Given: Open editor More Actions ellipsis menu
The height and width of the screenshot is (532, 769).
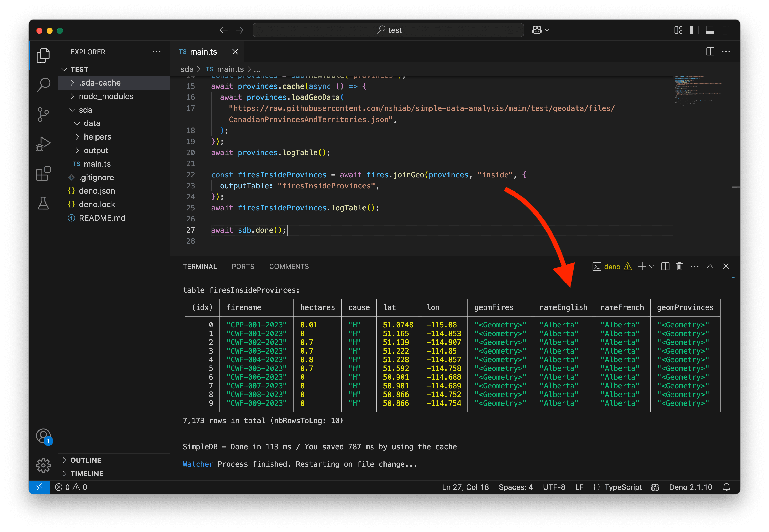Looking at the screenshot, I should click(x=726, y=52).
